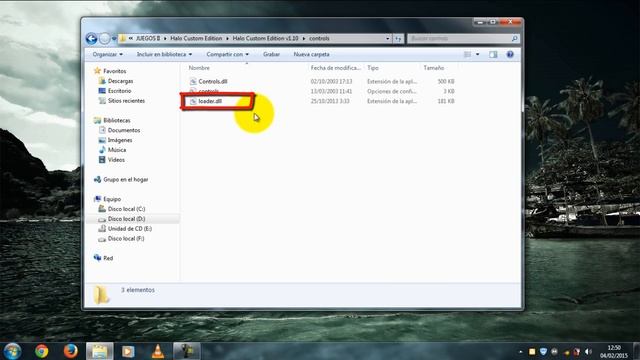Toggle the preview pane button
640x360 pixels.
[x=493, y=54]
